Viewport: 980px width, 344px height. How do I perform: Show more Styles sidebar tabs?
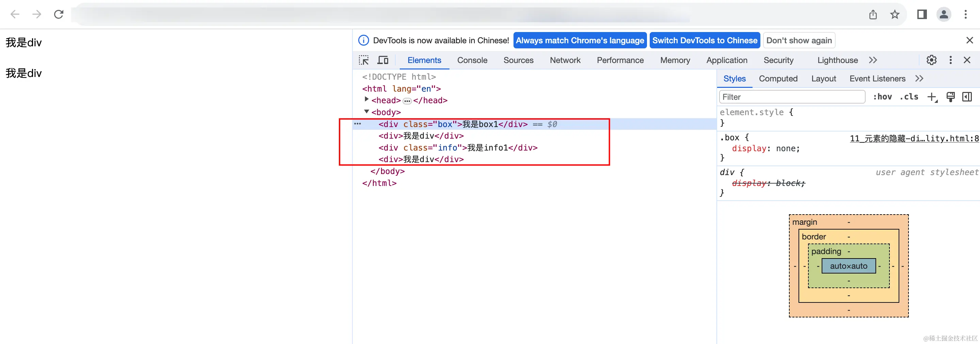point(919,78)
